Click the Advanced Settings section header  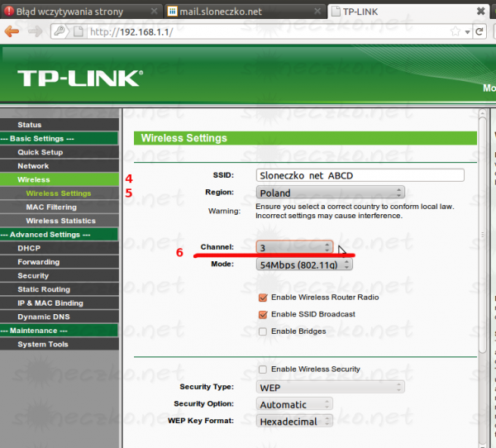pyautogui.click(x=59, y=235)
